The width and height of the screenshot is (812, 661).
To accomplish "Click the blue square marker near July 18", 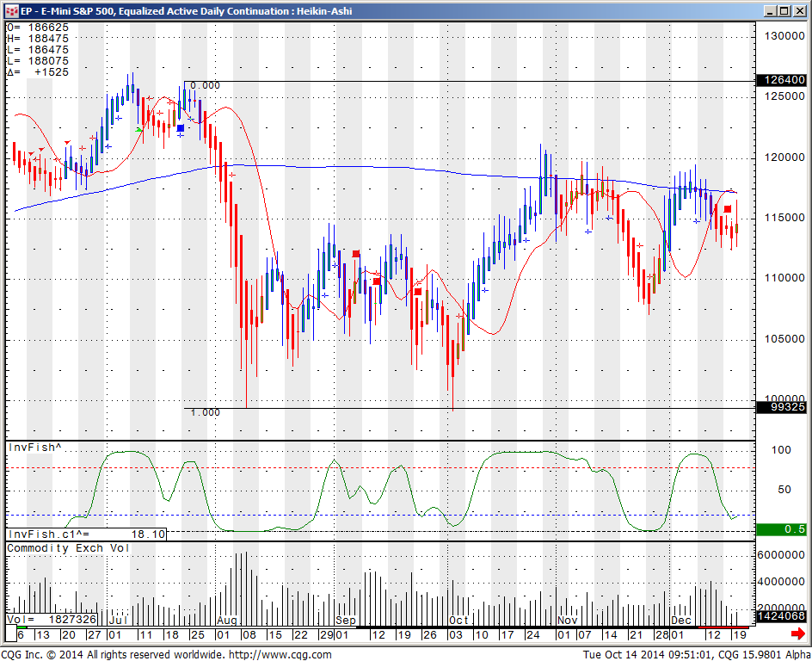I will pyautogui.click(x=181, y=128).
